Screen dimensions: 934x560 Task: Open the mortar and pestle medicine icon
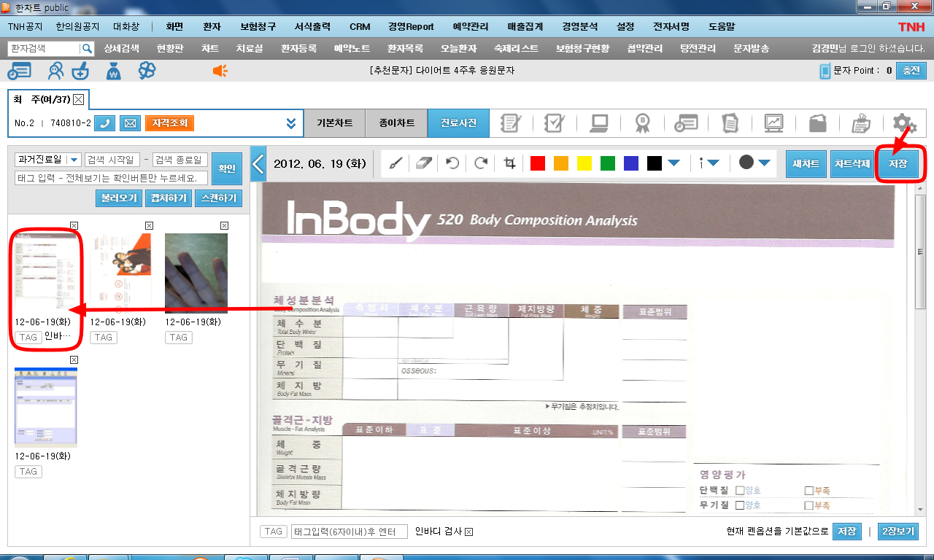pyautogui.click(x=80, y=71)
